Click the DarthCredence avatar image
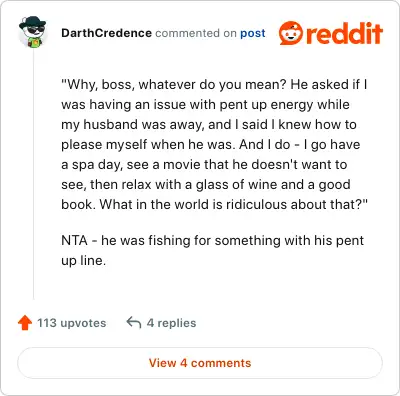Screen dimensions: 400x396 pyautogui.click(x=33, y=32)
